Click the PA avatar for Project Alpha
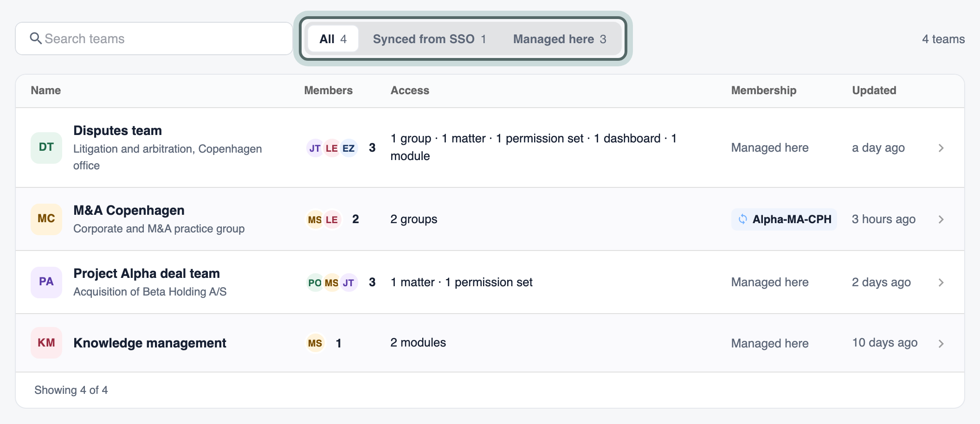The image size is (980, 424). coord(46,282)
